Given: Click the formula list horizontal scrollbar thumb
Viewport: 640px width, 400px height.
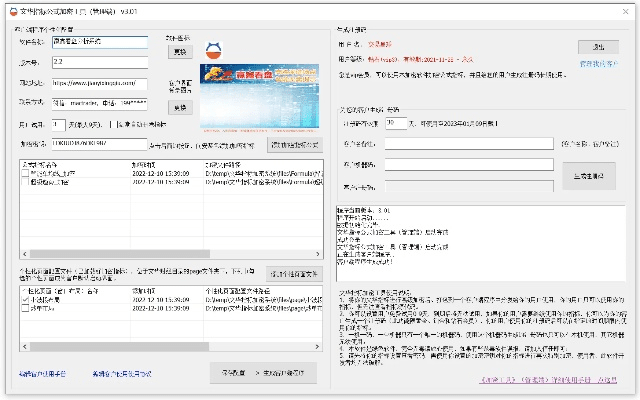Looking at the screenshot, I should point(120,254).
